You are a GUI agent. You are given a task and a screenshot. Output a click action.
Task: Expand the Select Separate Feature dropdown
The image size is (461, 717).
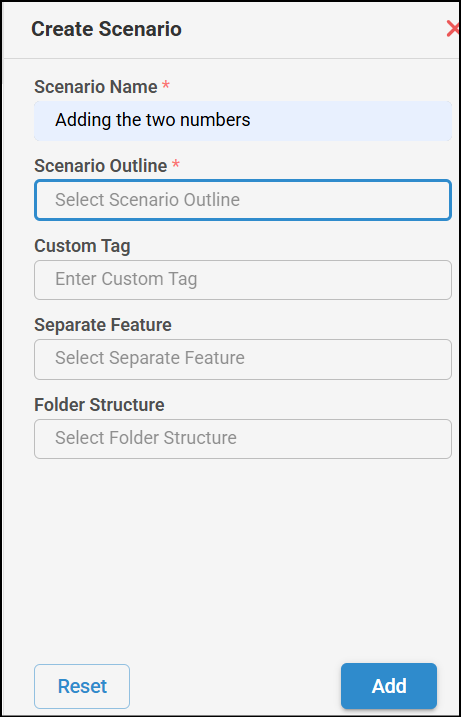[243, 359]
